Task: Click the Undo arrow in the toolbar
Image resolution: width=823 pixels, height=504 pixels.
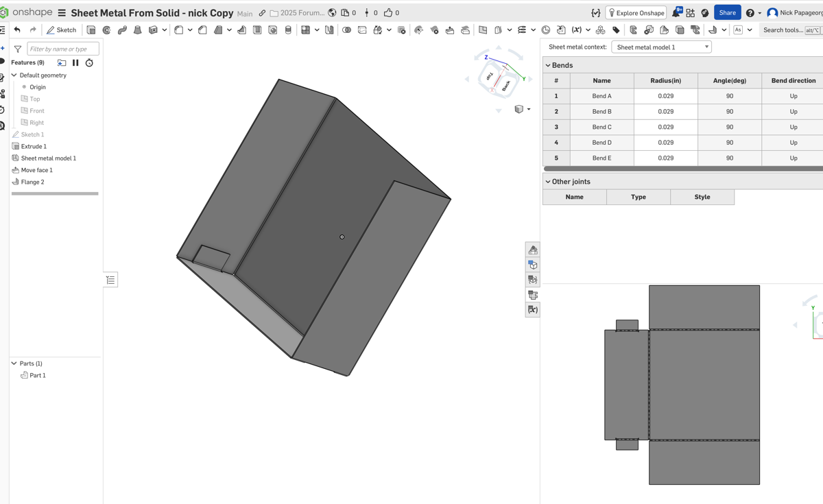Action: 17,30
